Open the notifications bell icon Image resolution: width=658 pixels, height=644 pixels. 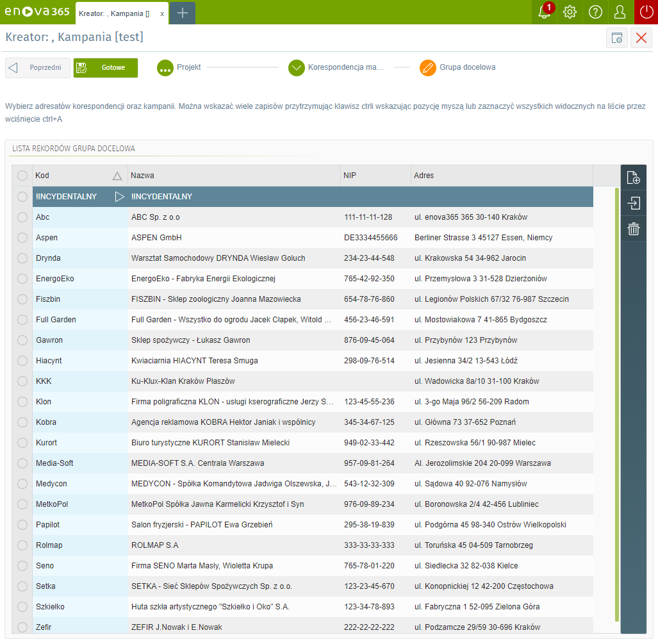coord(544,12)
